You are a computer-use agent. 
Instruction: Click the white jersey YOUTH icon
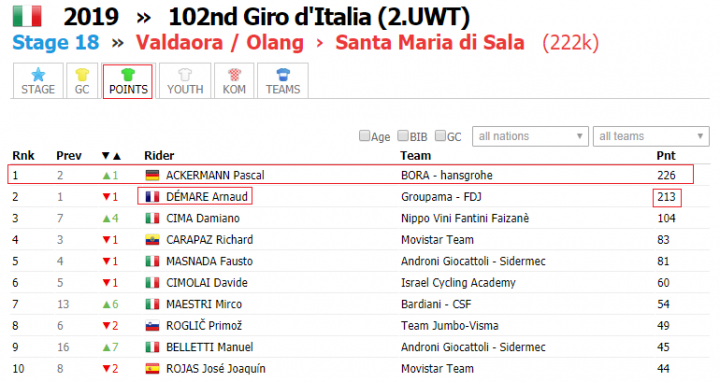185,74
